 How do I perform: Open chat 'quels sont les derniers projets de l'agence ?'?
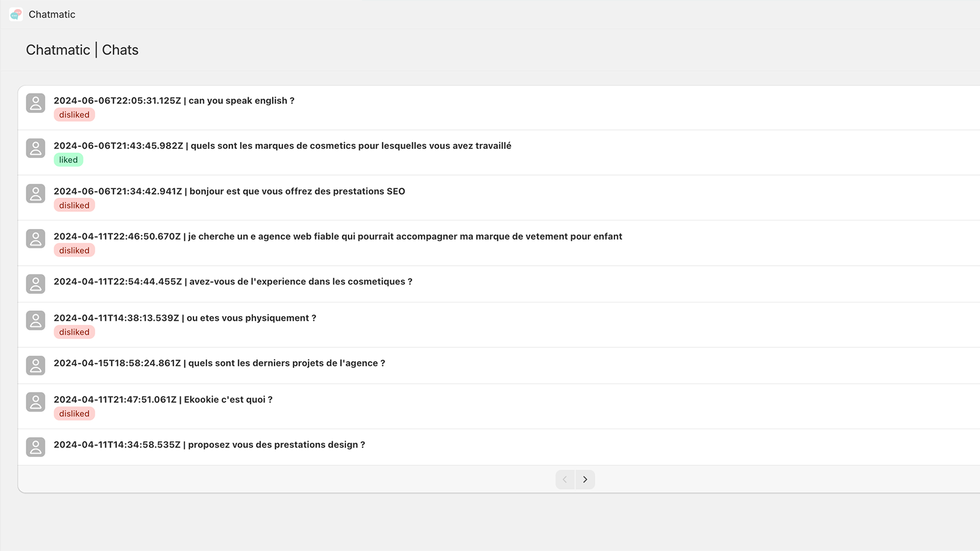pos(219,363)
